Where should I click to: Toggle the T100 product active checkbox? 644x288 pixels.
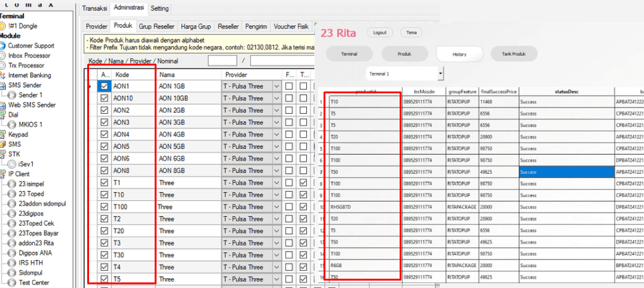point(105,207)
